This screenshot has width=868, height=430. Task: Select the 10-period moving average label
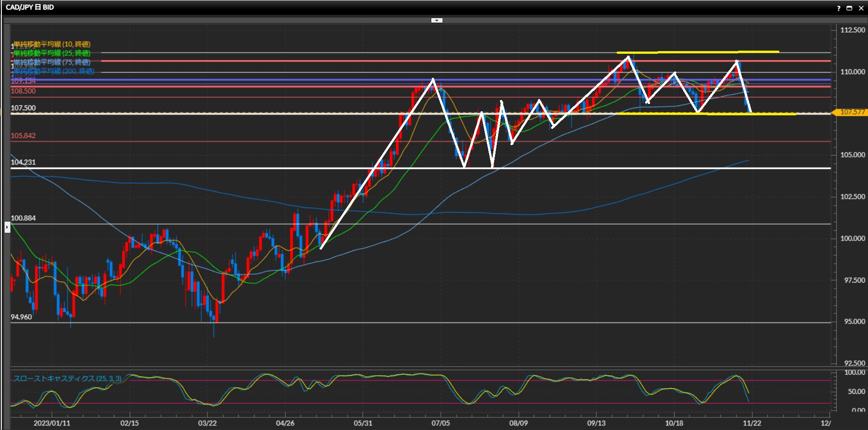(x=52, y=44)
